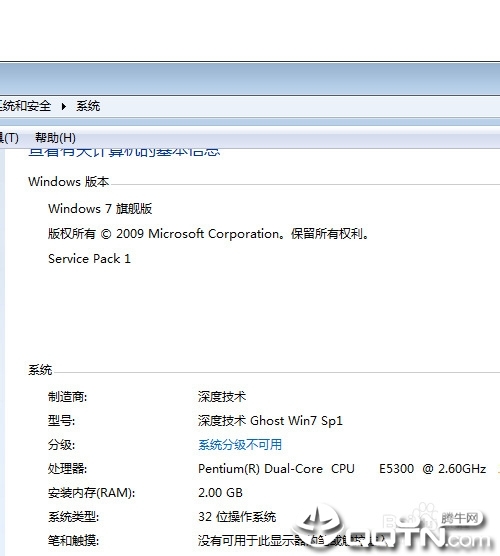Select the Windows 7 旗舰版 text

[x=100, y=208]
